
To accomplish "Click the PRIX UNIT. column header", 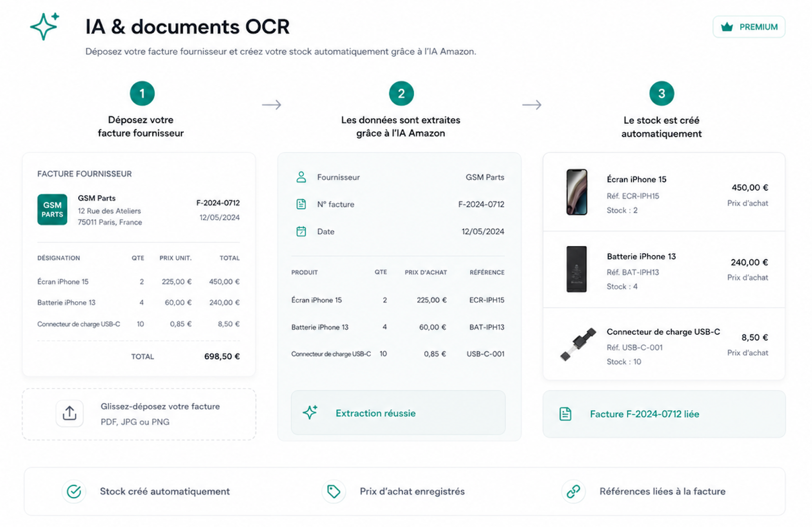I will click(x=175, y=258).
